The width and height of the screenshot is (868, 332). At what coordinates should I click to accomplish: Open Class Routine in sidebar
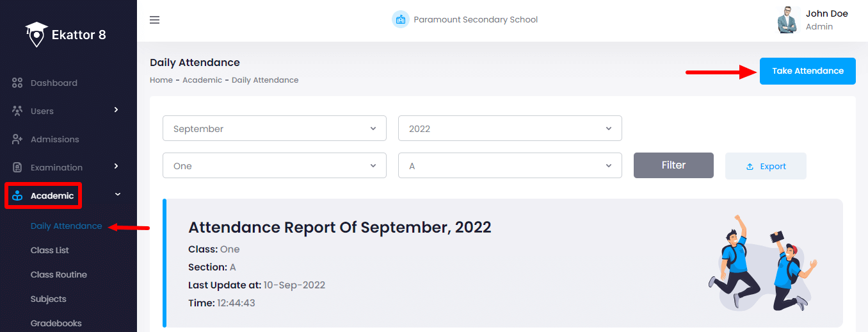tap(59, 274)
